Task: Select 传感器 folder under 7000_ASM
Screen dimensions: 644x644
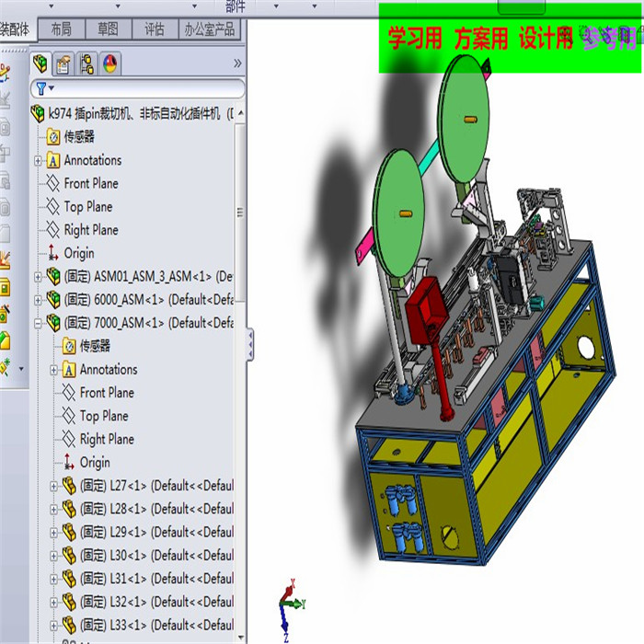Action: tap(95, 346)
